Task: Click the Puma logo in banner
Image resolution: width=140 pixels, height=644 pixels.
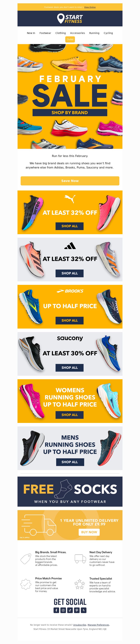Action: click(x=70, y=199)
